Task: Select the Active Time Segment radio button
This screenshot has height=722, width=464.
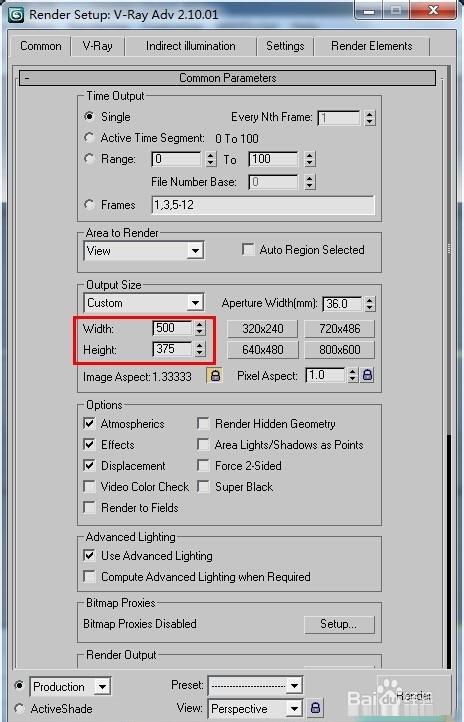Action: [89, 138]
